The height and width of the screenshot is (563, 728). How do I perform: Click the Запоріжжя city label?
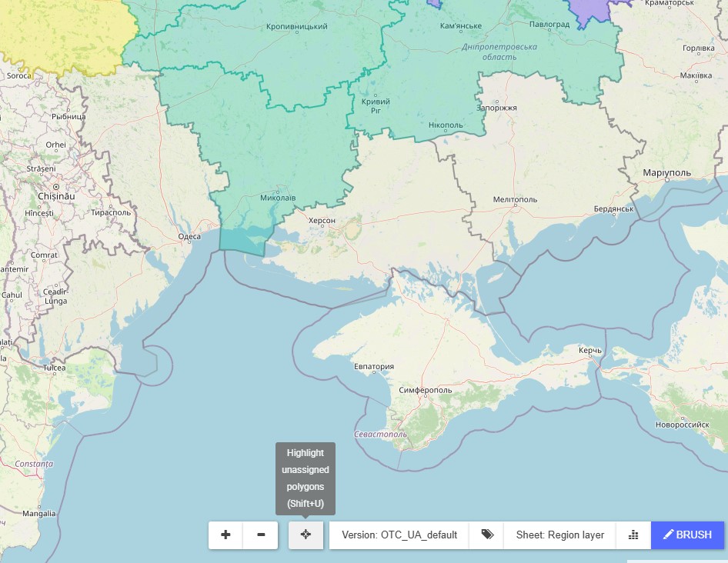(x=496, y=108)
